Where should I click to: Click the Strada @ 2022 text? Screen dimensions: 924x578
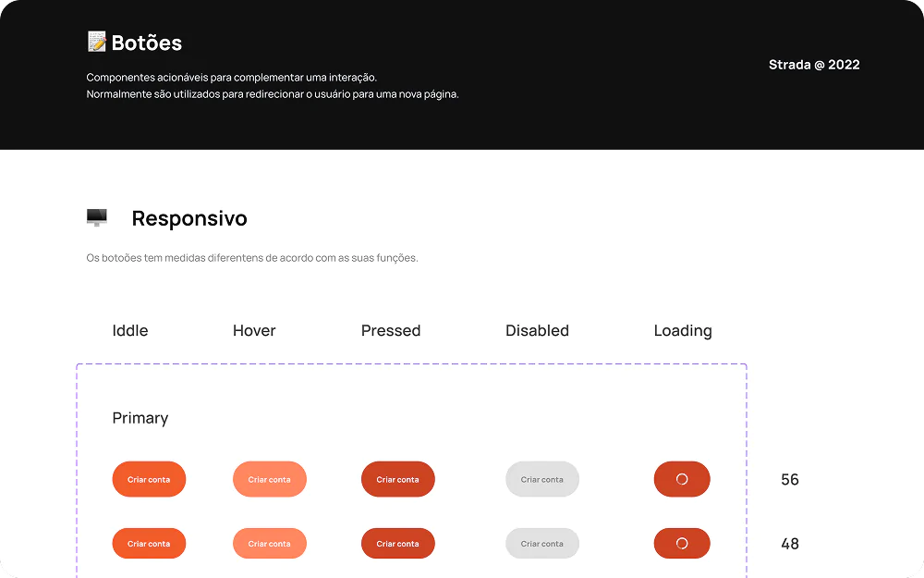(814, 65)
